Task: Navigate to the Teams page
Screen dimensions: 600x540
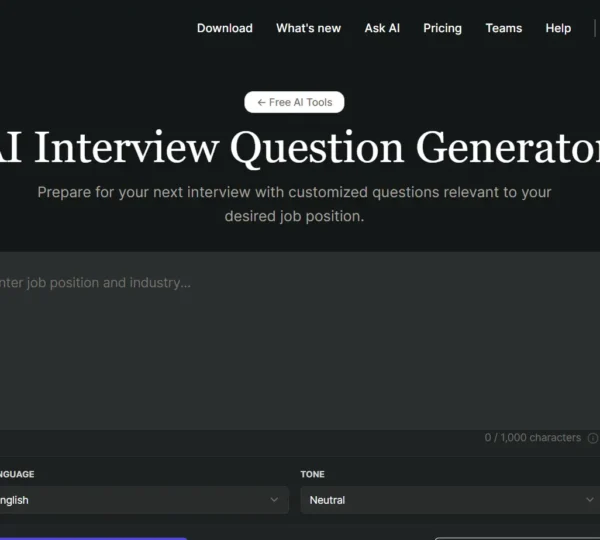Action: [504, 28]
